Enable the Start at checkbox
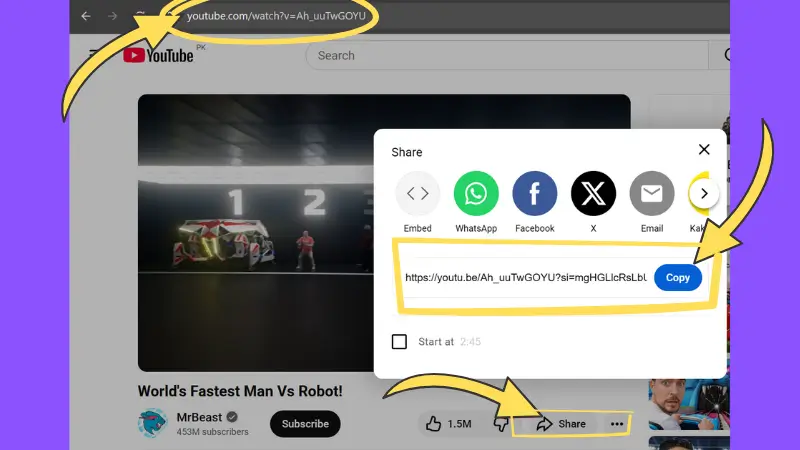Viewport: 800px width, 450px height. 400,342
